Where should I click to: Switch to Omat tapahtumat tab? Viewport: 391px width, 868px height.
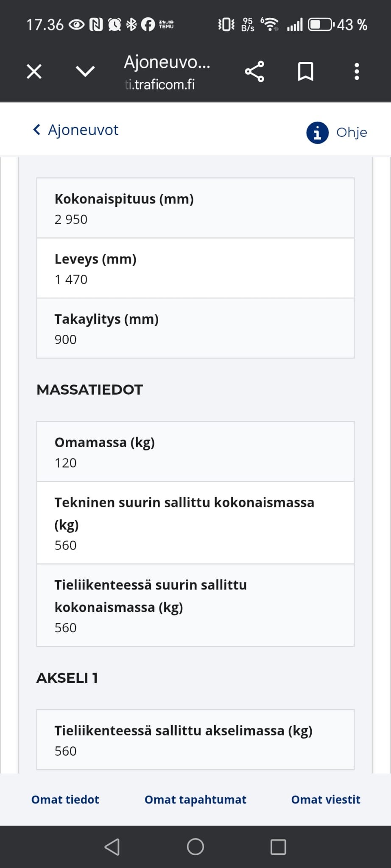click(195, 799)
